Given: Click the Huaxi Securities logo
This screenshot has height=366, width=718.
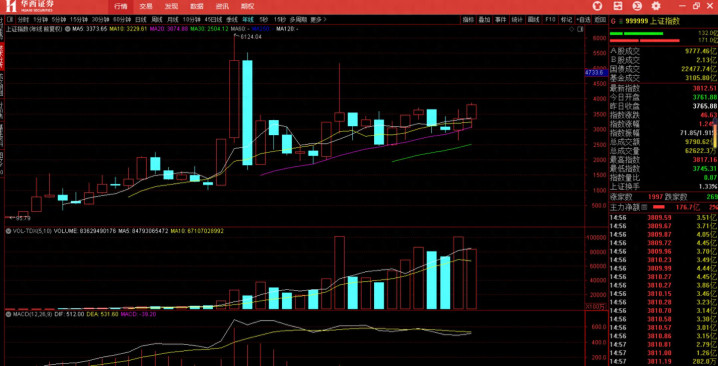Looking at the screenshot, I should coord(30,6).
